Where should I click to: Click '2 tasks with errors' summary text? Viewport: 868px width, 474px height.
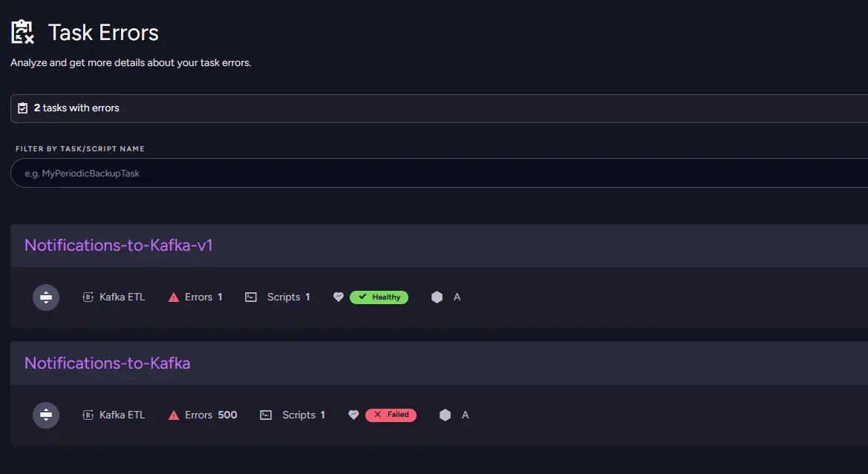pyautogui.click(x=76, y=108)
